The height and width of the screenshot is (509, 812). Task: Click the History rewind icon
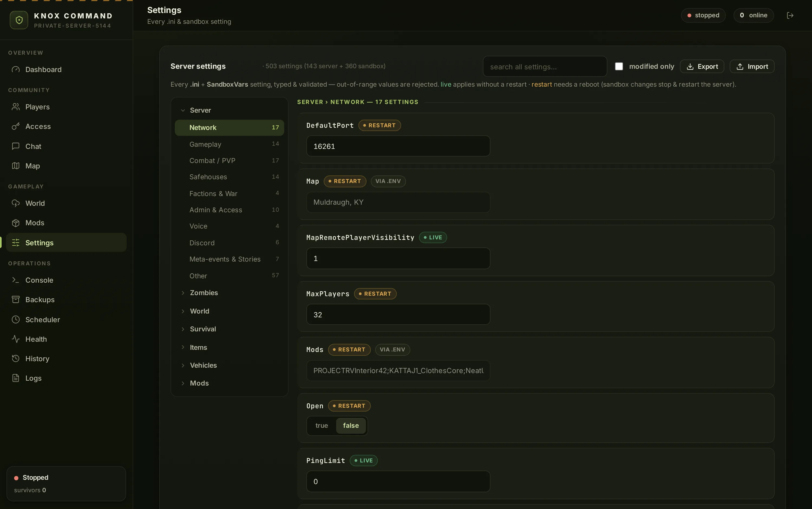point(16,358)
